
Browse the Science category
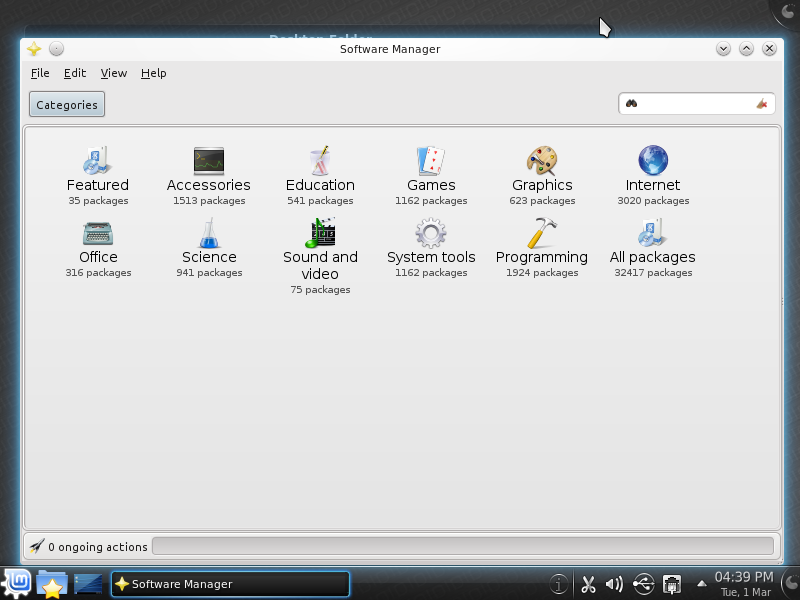pyautogui.click(x=208, y=243)
